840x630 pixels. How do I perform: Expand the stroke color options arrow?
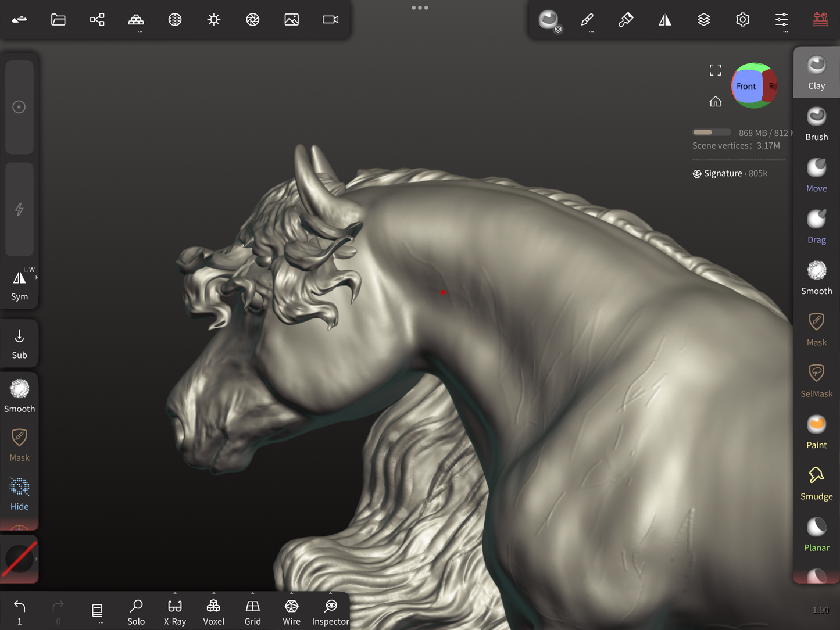pos(37,559)
